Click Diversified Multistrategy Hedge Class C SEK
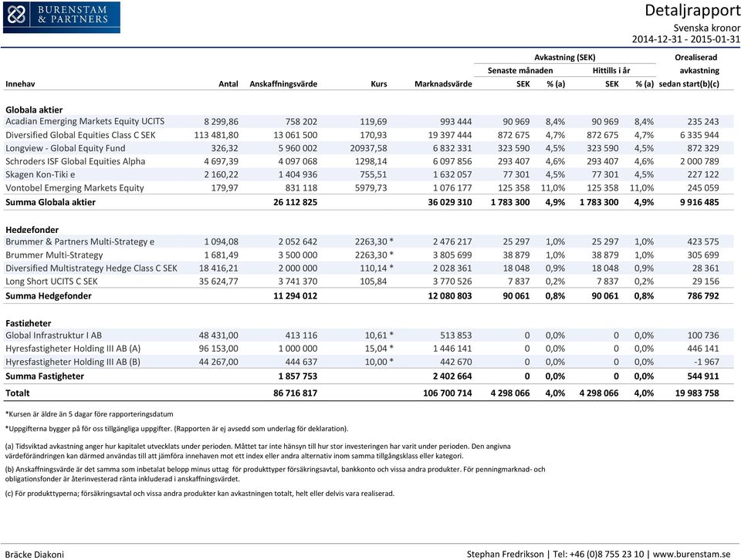741x560 pixels. (x=91, y=268)
